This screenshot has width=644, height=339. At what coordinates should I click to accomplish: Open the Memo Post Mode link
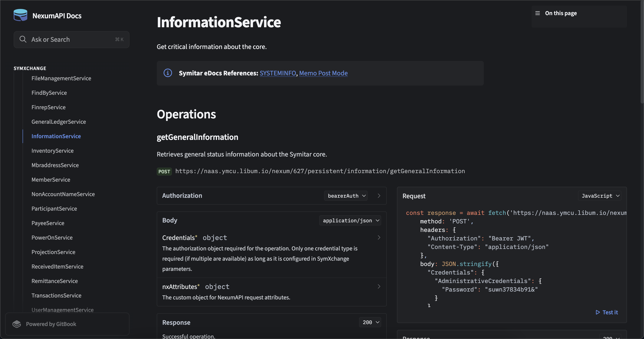click(x=323, y=73)
